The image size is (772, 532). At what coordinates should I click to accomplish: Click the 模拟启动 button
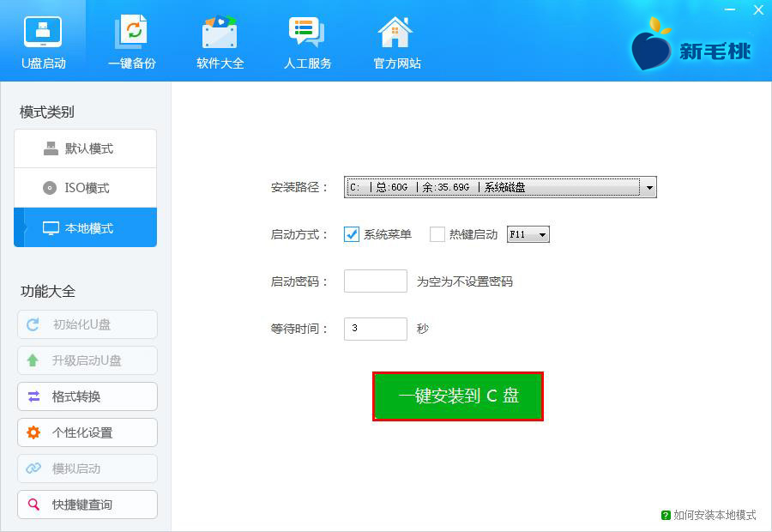click(x=87, y=469)
